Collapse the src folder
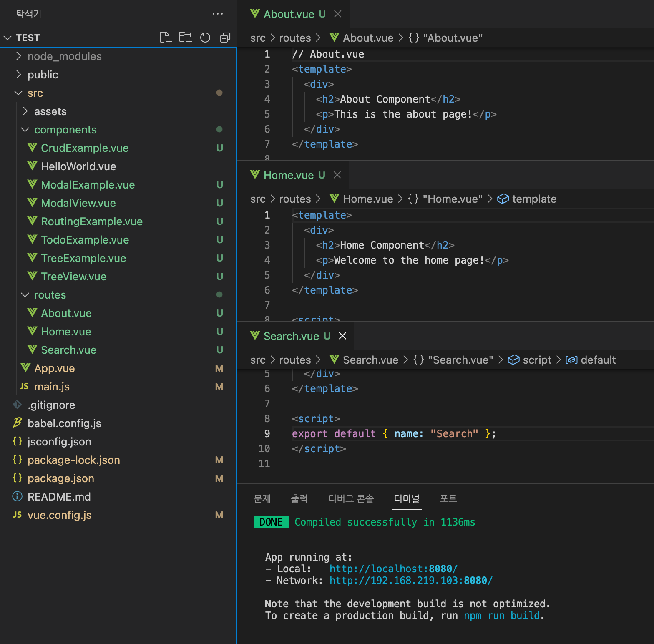This screenshot has height=644, width=654. pos(18,93)
